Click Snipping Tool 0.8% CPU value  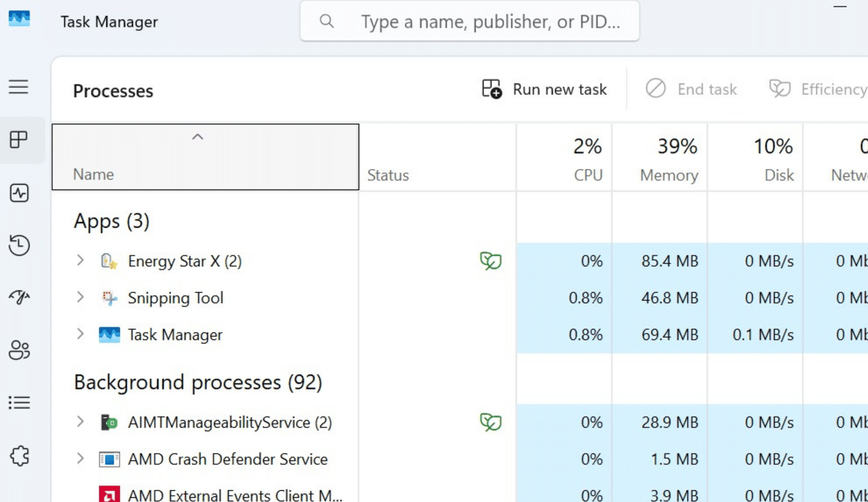[586, 298]
